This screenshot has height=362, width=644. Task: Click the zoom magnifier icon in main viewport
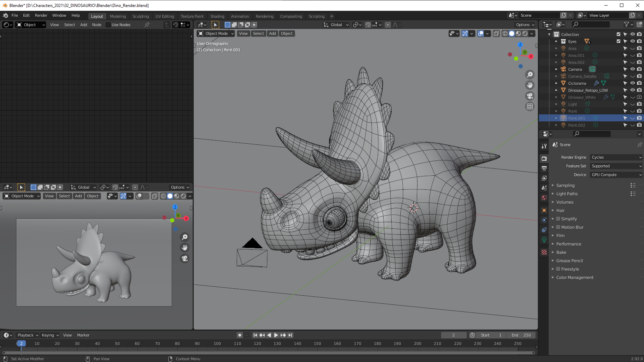point(530,75)
